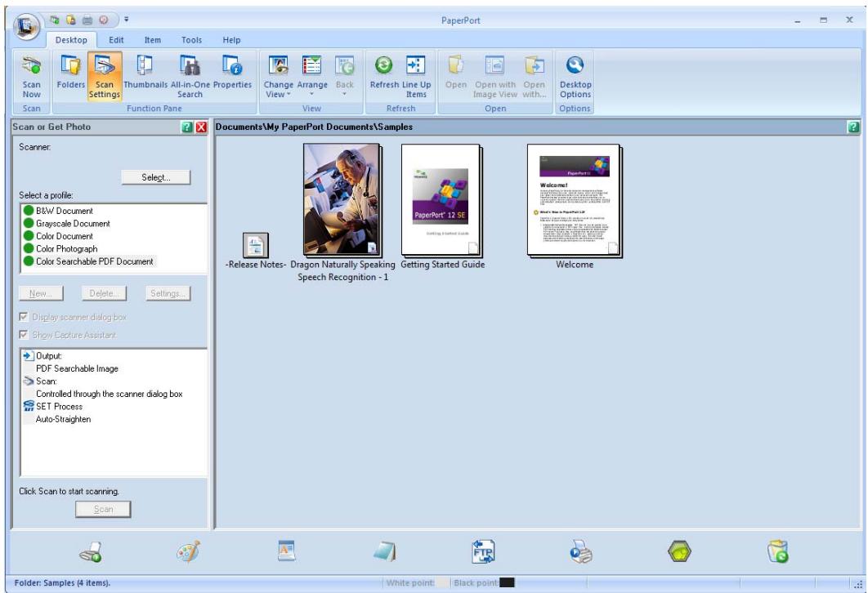
Task: Click the Output: summary entry
Action: [x=43, y=355]
